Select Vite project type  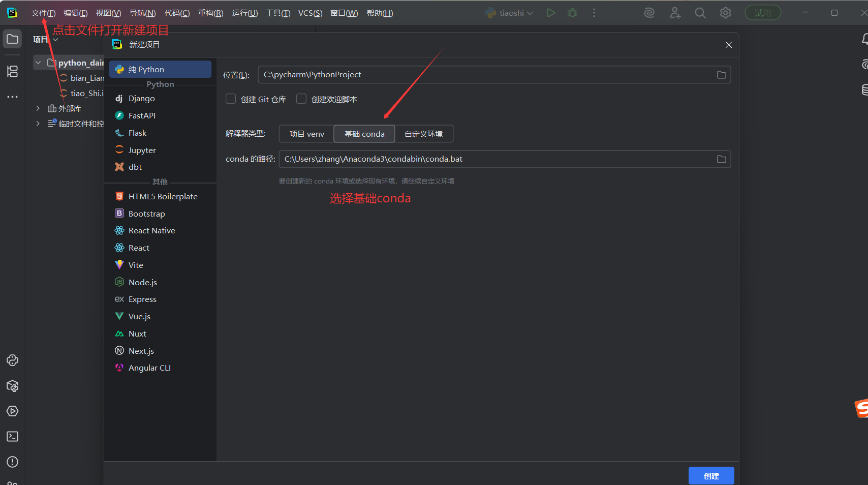pyautogui.click(x=160, y=265)
